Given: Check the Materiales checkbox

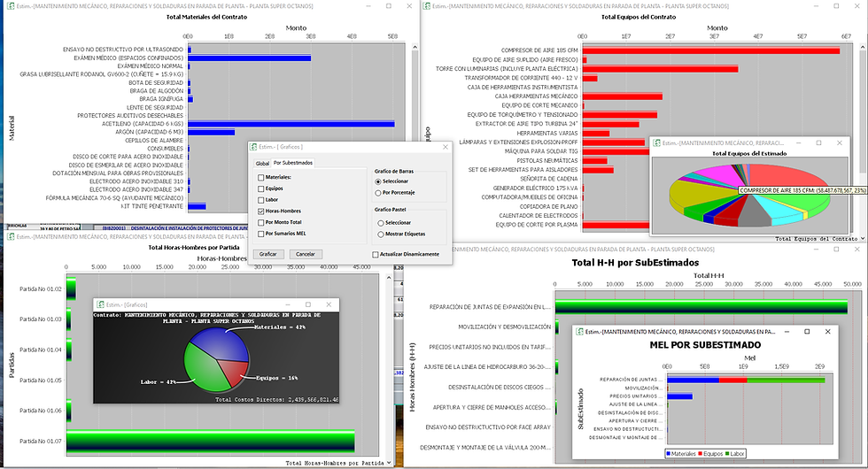Looking at the screenshot, I should (260, 178).
